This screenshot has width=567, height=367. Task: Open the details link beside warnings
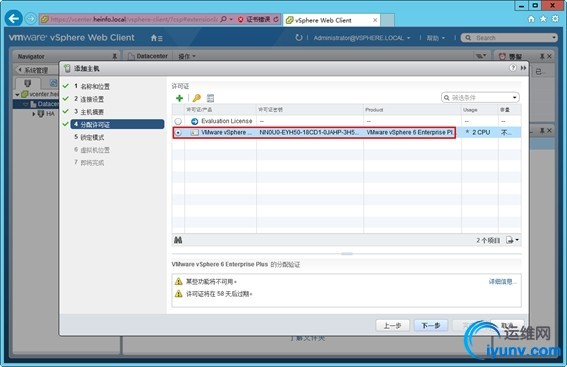coord(502,282)
